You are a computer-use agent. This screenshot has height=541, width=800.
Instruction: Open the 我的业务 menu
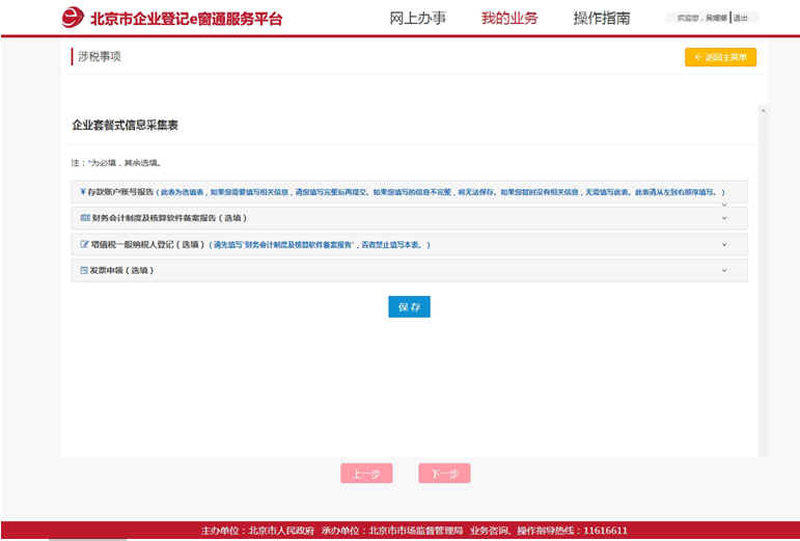(x=509, y=18)
